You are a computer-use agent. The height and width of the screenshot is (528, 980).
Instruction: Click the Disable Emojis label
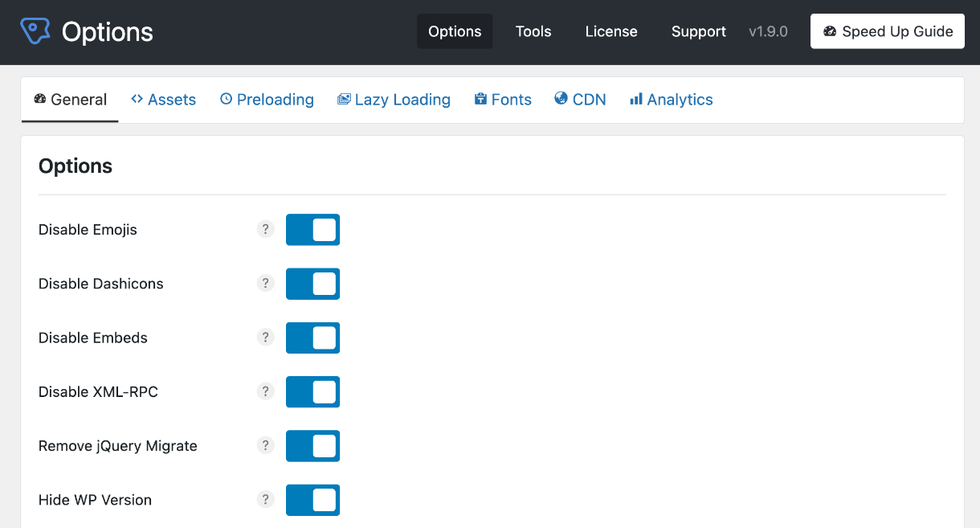click(88, 230)
